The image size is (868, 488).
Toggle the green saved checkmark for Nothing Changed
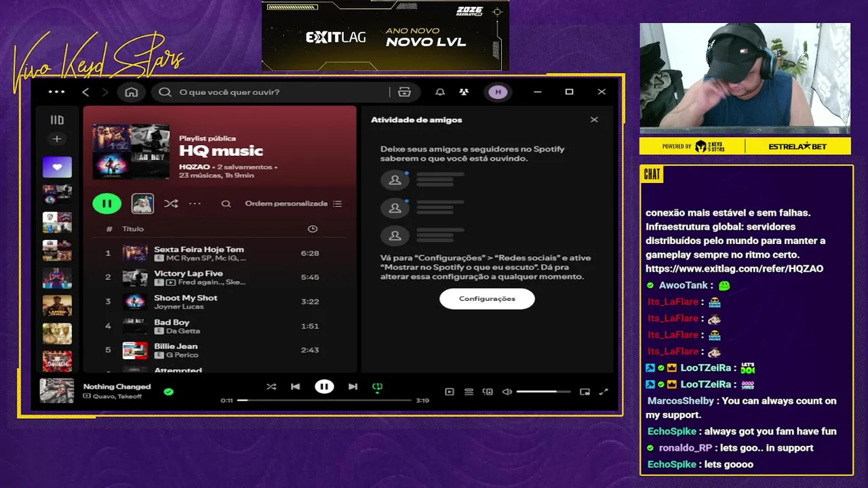(x=168, y=391)
